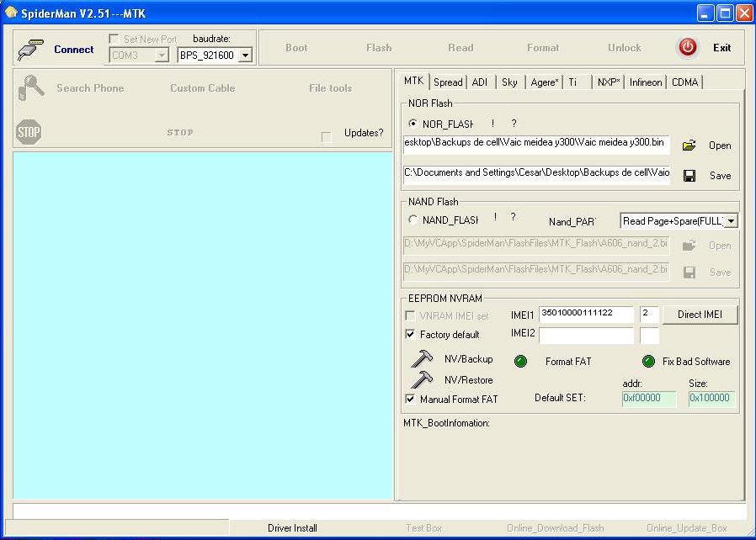Switch to the Sky tab

tap(509, 82)
